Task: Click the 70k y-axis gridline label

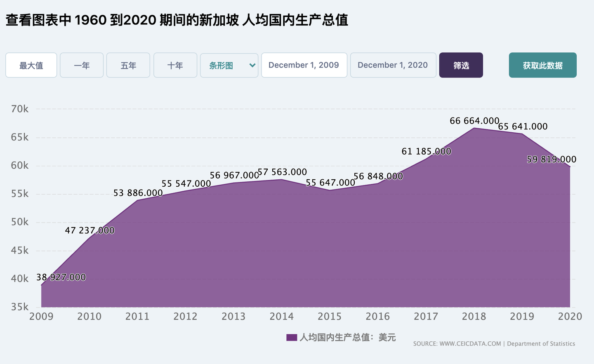Action: pos(20,109)
